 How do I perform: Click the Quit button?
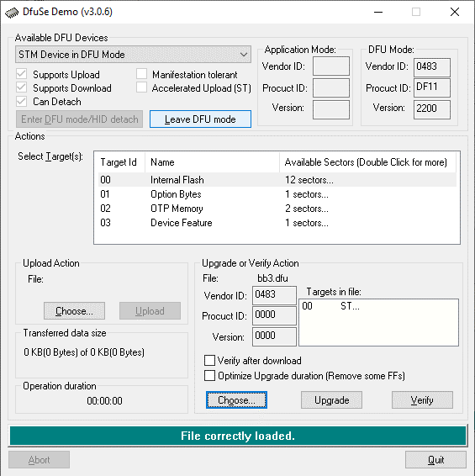coord(435,460)
